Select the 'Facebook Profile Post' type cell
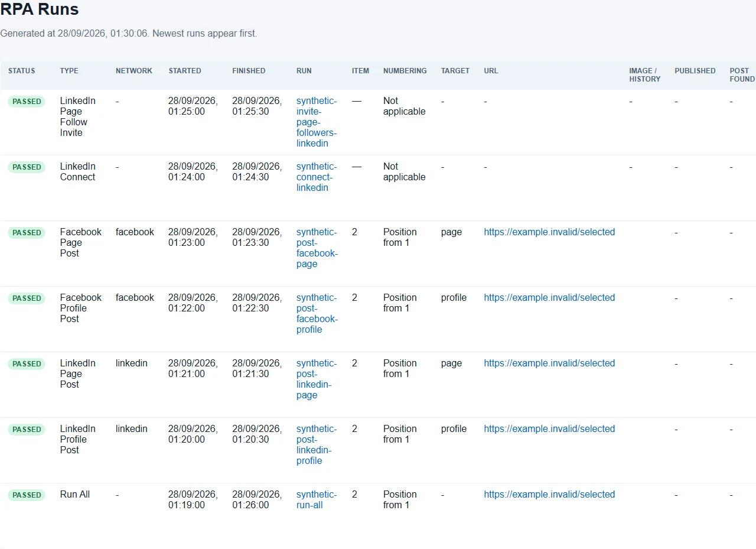 [81, 308]
